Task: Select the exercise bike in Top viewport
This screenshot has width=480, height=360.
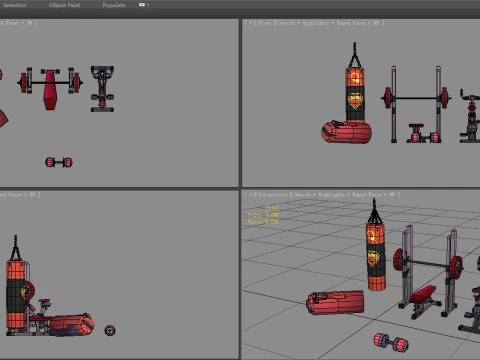Action: pyautogui.click(x=102, y=89)
